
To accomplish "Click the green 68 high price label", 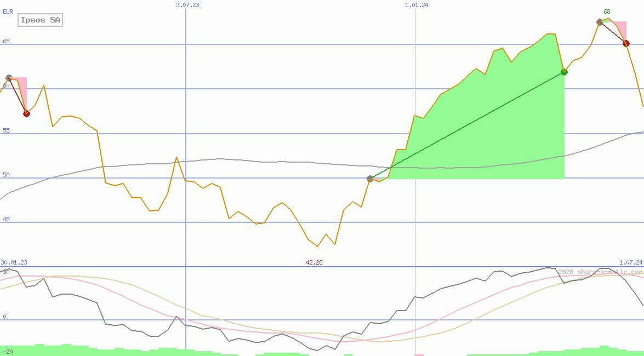I will (607, 12).
